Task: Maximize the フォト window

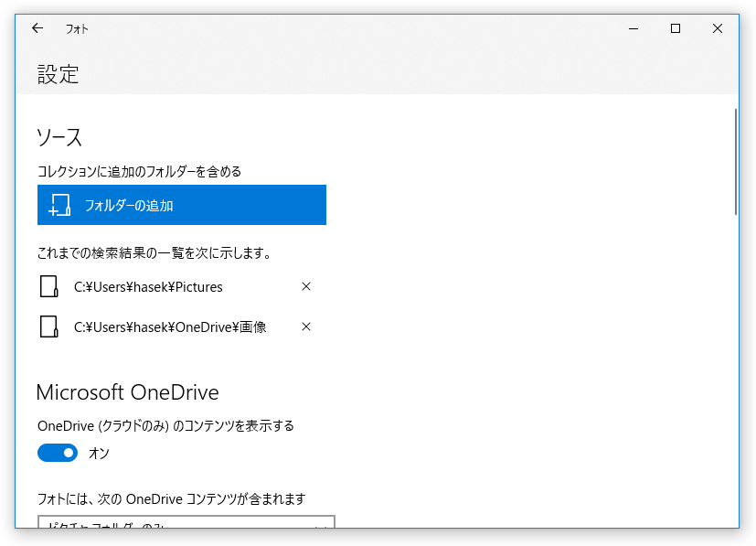Action: [676, 28]
